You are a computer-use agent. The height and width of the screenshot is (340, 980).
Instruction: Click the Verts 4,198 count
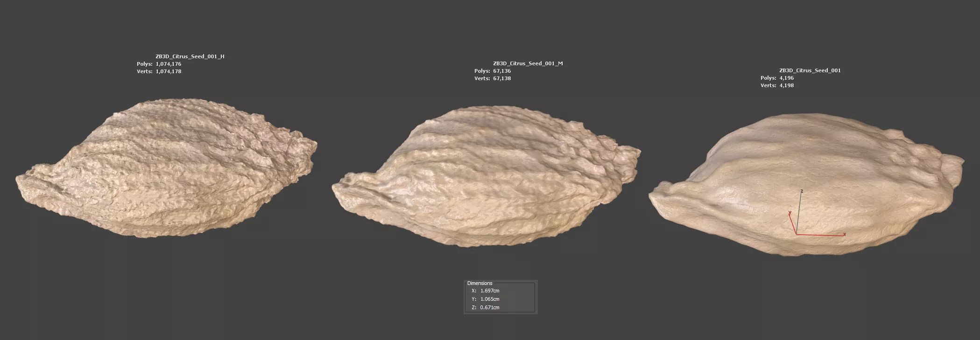786,85
